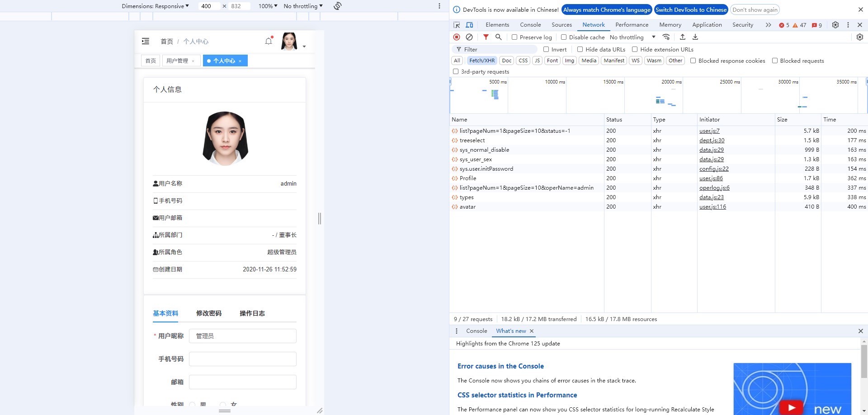Open the Dimensions Responsive dropdown
Screen dimensions: 868x415
(x=155, y=6)
